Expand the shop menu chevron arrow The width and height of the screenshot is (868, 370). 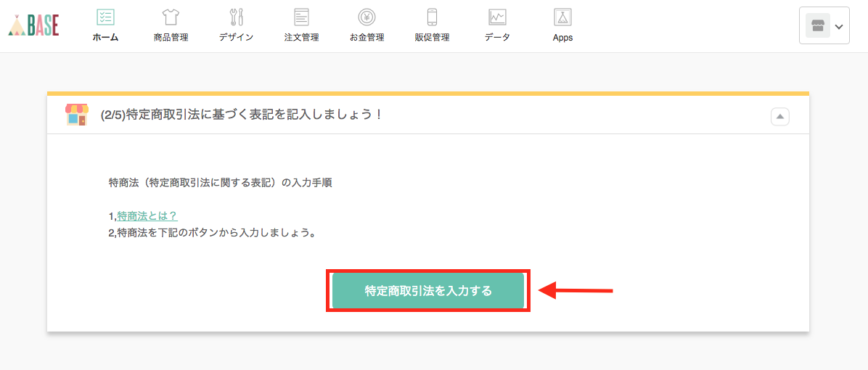[839, 27]
